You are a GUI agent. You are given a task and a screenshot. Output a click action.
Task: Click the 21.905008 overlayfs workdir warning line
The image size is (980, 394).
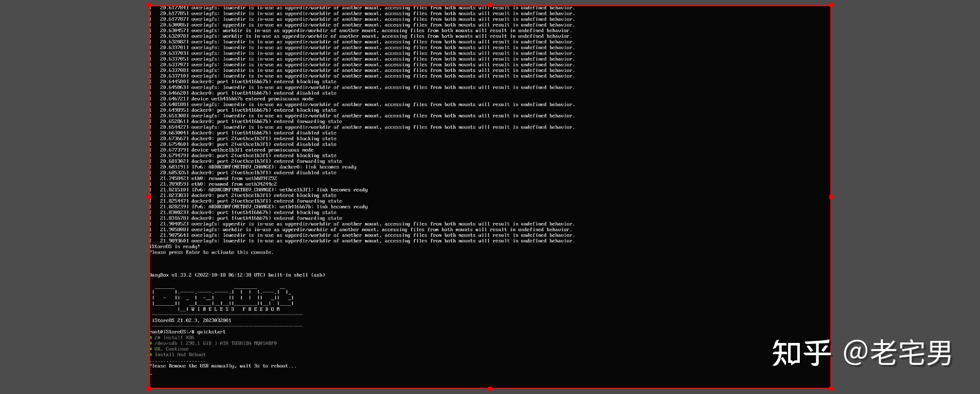tap(361, 230)
